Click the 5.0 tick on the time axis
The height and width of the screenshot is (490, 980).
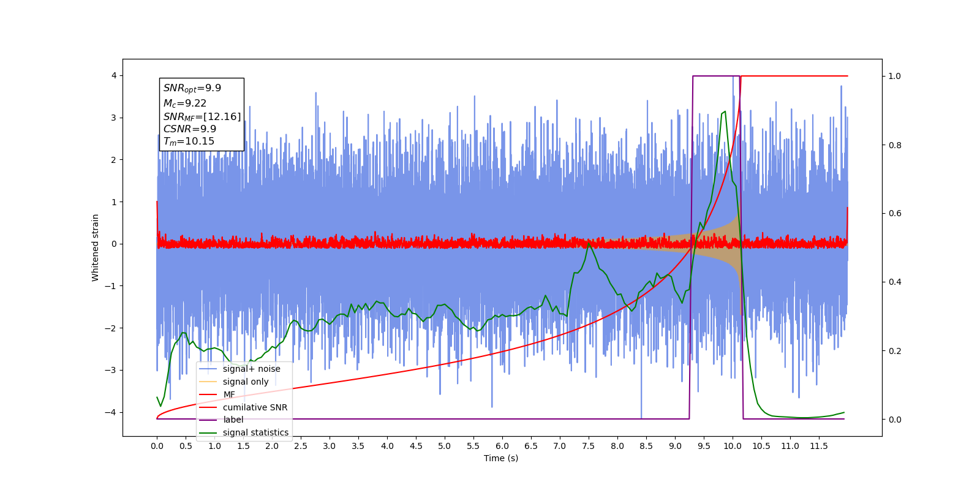point(445,446)
